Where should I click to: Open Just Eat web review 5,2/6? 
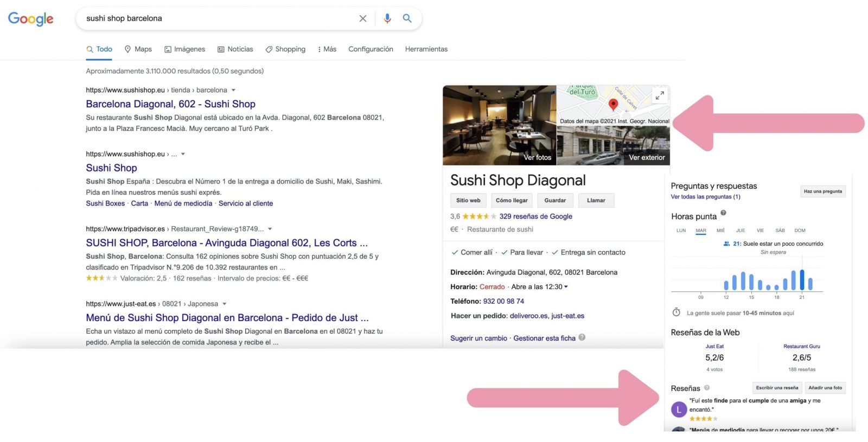714,357
